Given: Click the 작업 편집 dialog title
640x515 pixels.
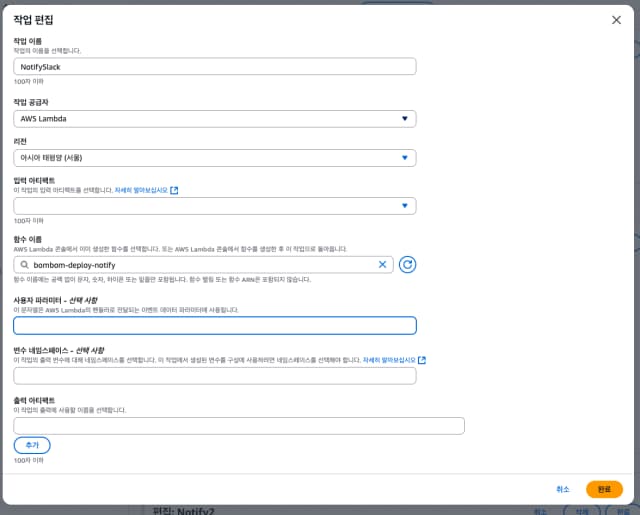Looking at the screenshot, I should [33, 20].
